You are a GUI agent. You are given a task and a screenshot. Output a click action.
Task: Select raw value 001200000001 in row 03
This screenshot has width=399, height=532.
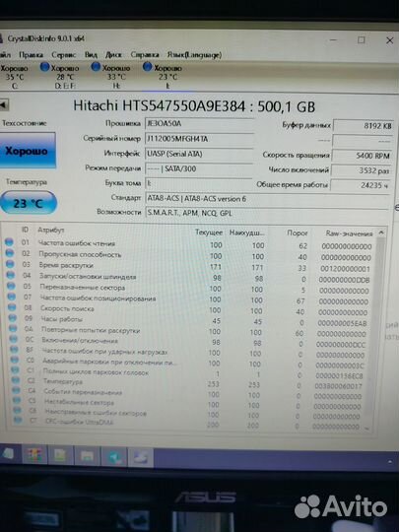click(346, 269)
